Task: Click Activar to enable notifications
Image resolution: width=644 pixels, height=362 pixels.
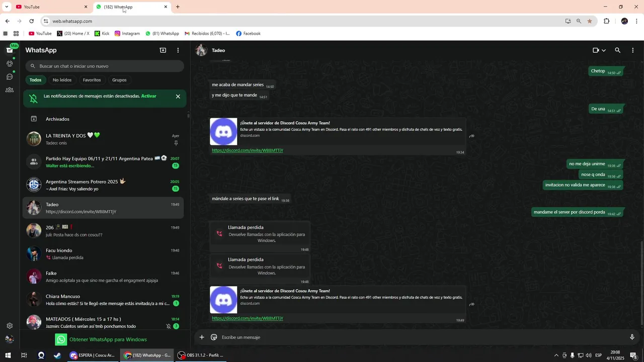Action: [x=148, y=96]
